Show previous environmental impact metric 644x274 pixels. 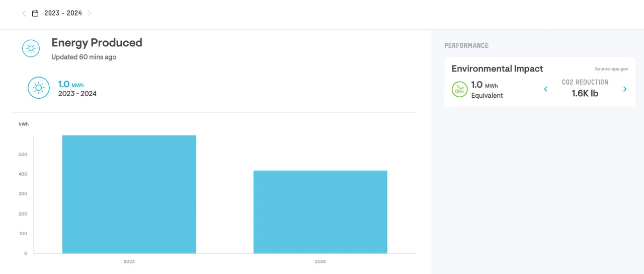(x=545, y=89)
